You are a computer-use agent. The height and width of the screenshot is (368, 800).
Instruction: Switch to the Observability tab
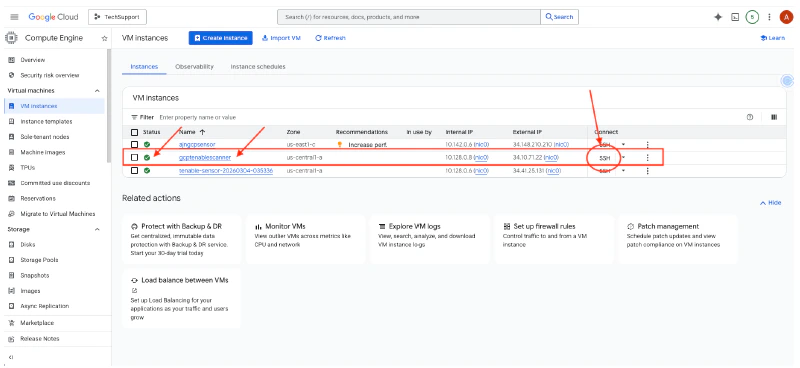coord(194,67)
